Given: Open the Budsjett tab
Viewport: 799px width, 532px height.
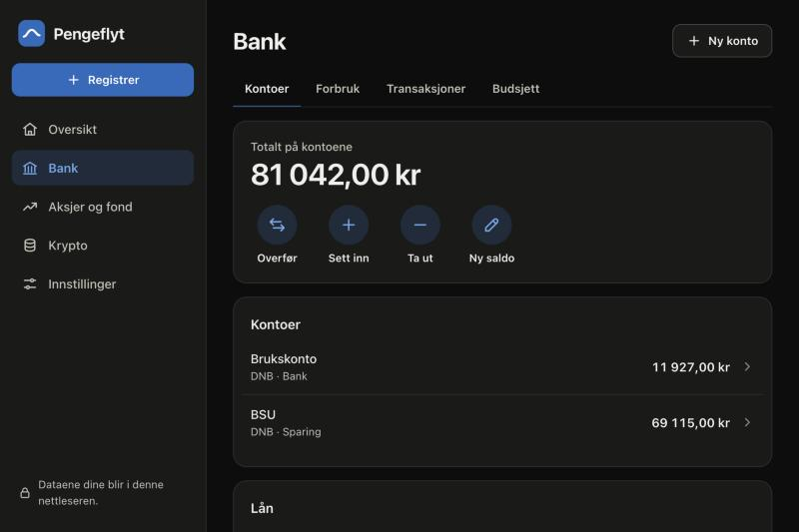Looking at the screenshot, I should (515, 89).
